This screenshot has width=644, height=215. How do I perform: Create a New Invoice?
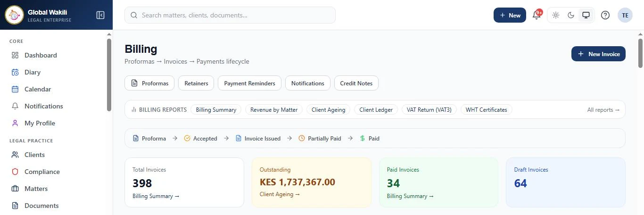click(598, 54)
